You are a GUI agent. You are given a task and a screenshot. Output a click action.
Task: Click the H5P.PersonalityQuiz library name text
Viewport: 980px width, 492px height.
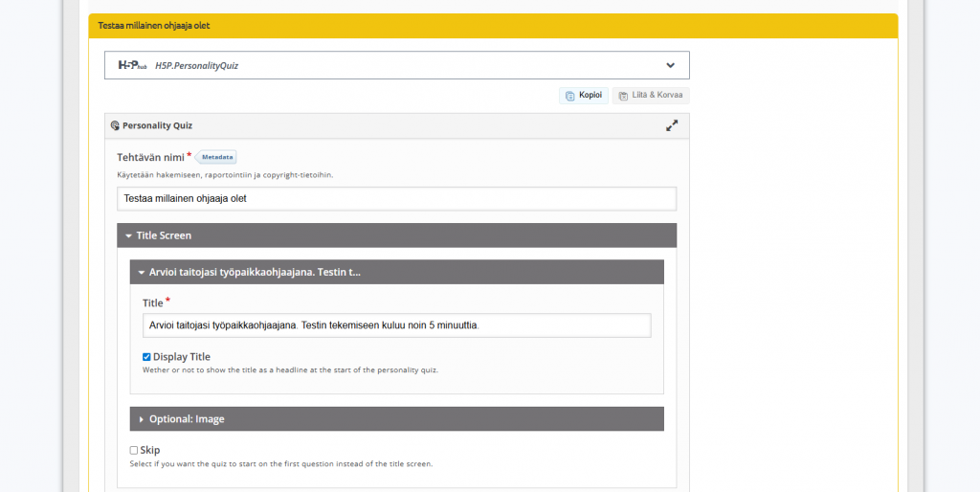click(x=196, y=65)
